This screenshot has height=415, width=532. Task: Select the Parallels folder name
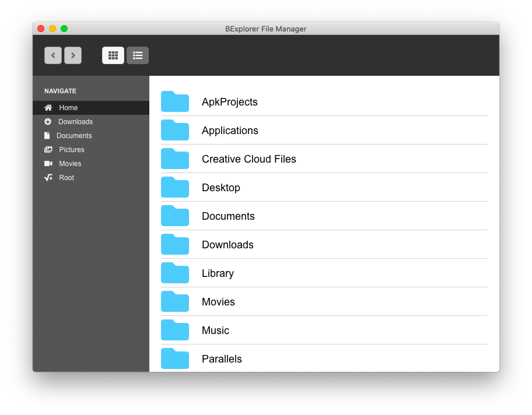click(x=222, y=358)
